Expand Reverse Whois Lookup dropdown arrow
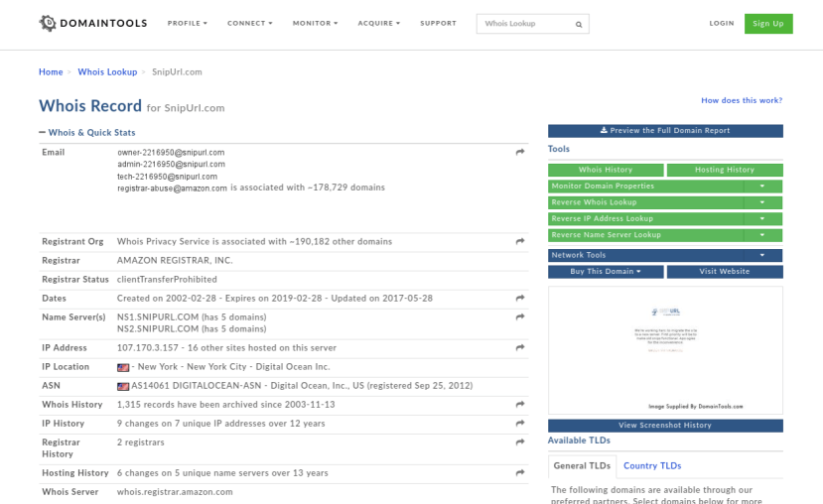Viewport: 823px width, 504px height. click(762, 202)
